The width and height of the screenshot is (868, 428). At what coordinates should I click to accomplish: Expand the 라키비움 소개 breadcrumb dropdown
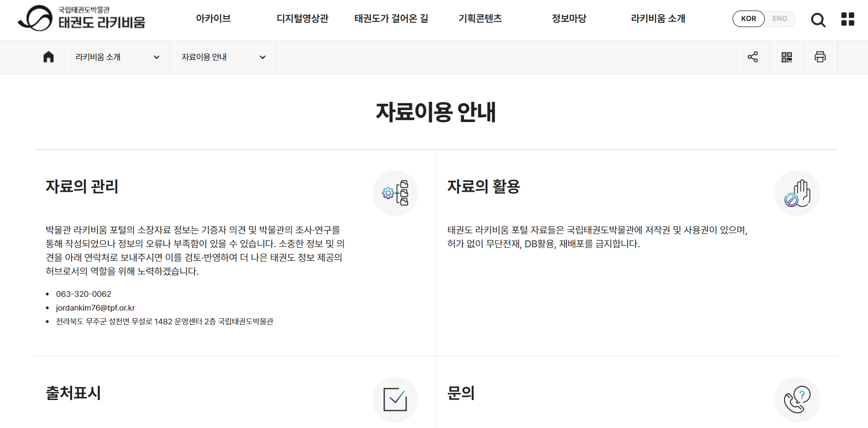(x=117, y=57)
